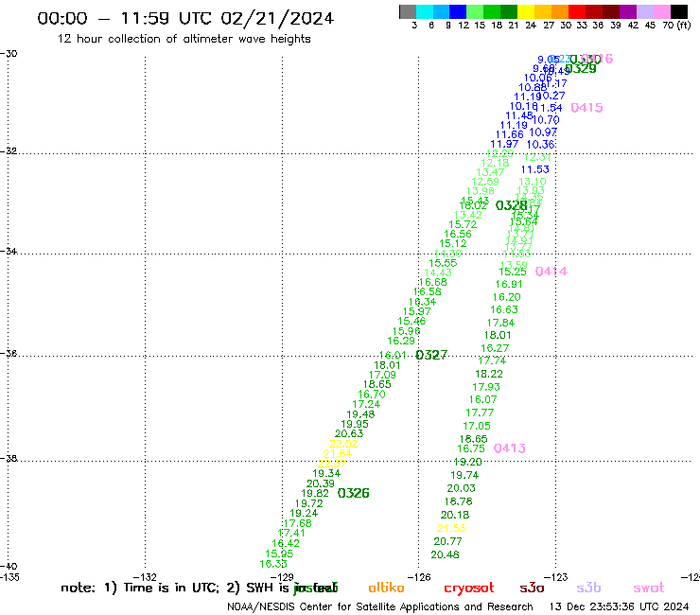Click the wave height value 19.74
700x615 pixels.
[x=464, y=475]
